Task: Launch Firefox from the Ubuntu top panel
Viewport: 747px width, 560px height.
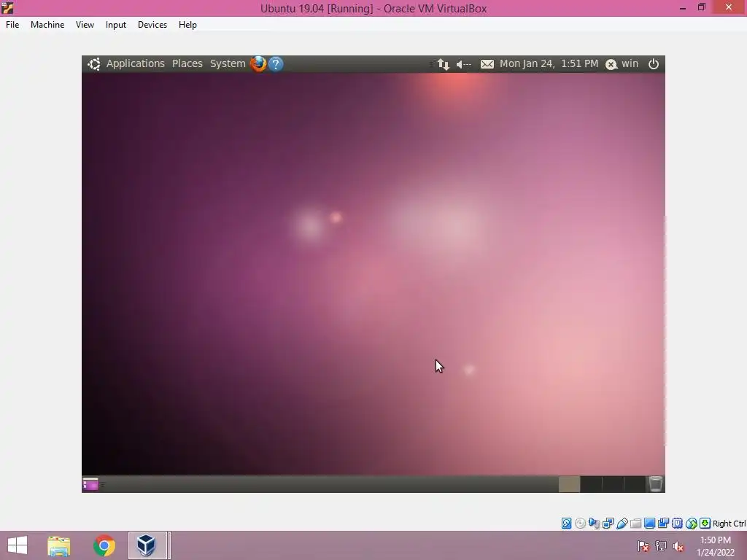Action: point(258,64)
